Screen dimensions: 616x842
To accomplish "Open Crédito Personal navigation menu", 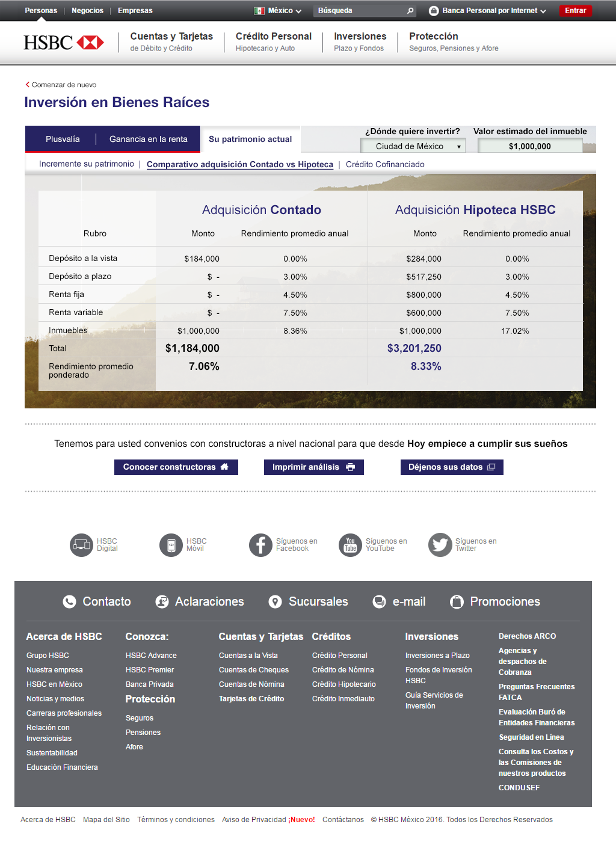I will 274,41.
